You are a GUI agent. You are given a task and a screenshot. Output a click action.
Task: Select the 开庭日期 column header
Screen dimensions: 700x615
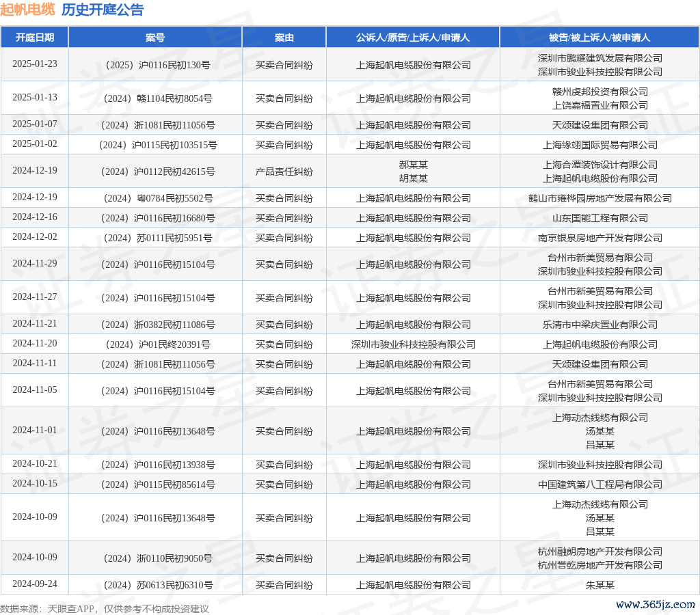pyautogui.click(x=35, y=38)
